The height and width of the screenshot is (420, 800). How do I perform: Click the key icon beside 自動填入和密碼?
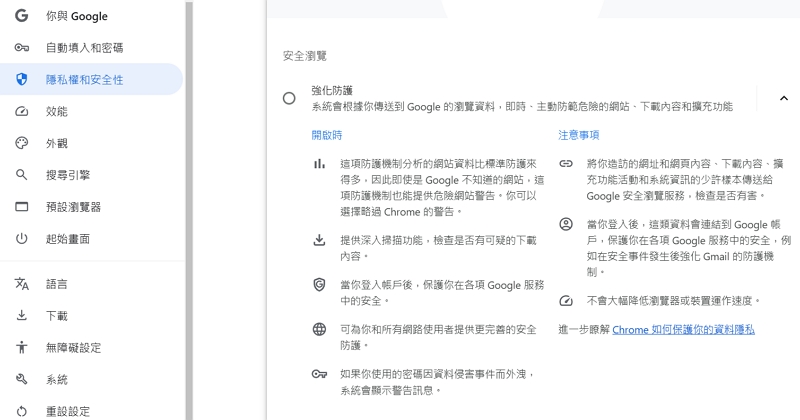(21, 47)
